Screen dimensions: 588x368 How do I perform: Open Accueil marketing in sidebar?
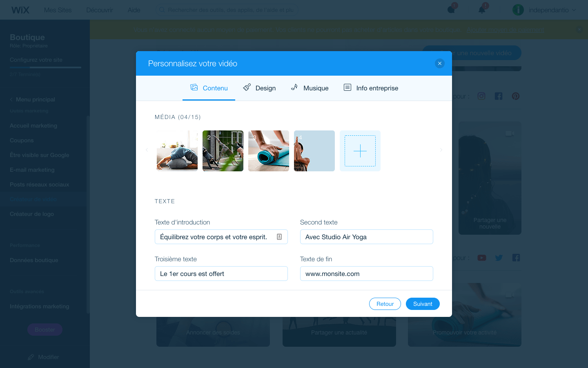point(33,126)
